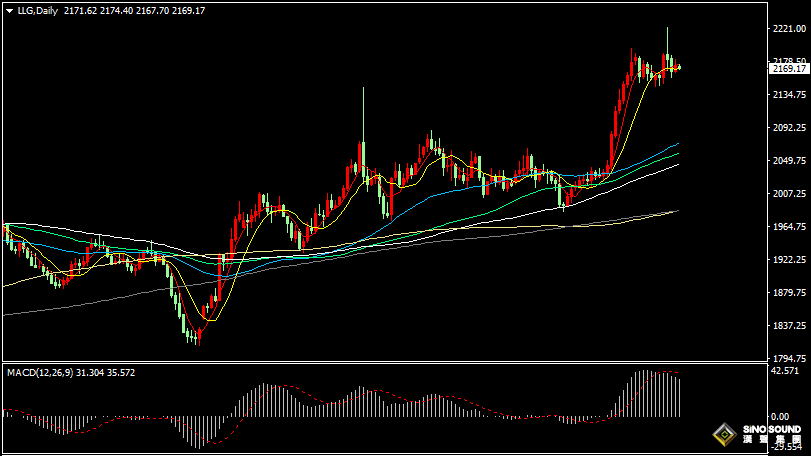Click the LLG,Daily chart title
The width and height of the screenshot is (811, 456).
[x=37, y=11]
